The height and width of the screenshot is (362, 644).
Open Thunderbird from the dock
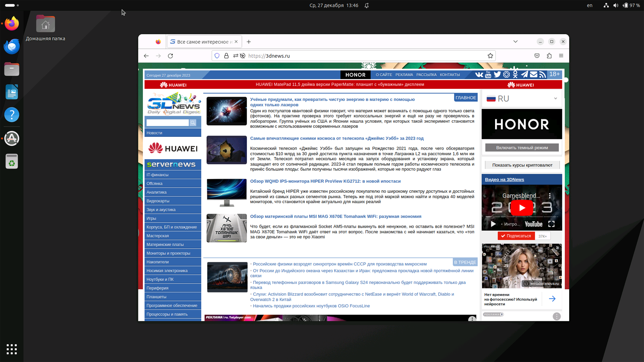[x=12, y=46]
